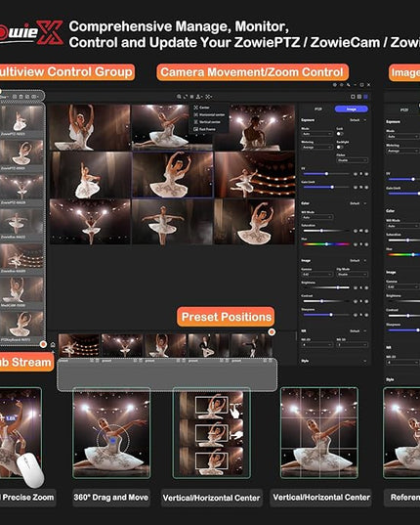The image size is (420, 525).
Task: Select the last preset thumbnail showing a dancing couple
Action: [251, 345]
